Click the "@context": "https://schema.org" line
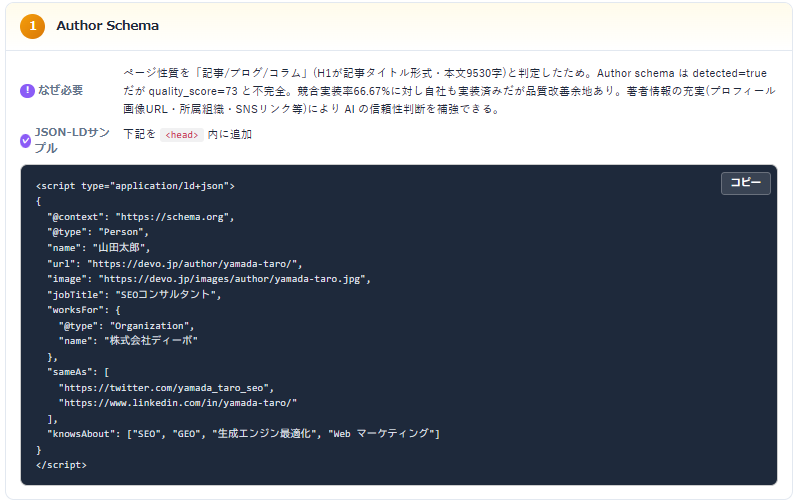The height and width of the screenshot is (501, 800). click(140, 217)
